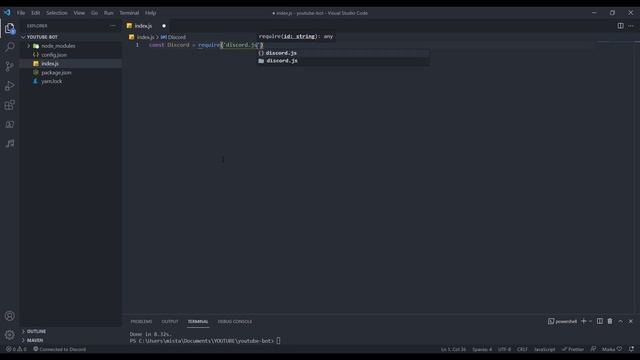Change CRLF end of line sequence
640x360 pixels.
click(522, 349)
